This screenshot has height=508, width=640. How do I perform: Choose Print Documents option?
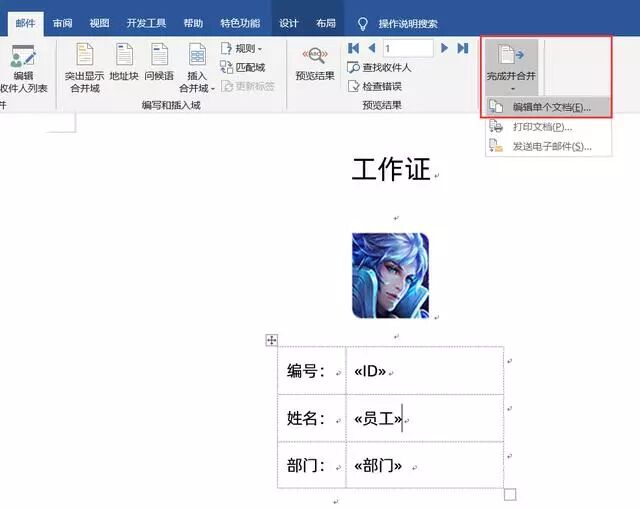(548, 127)
